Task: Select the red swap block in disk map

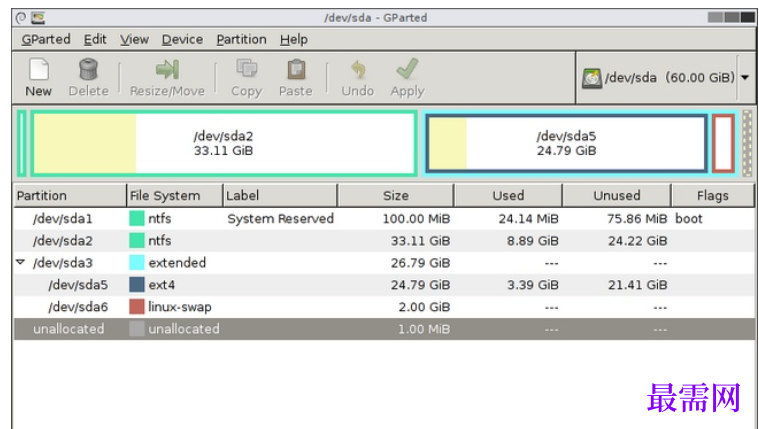Action: point(724,143)
